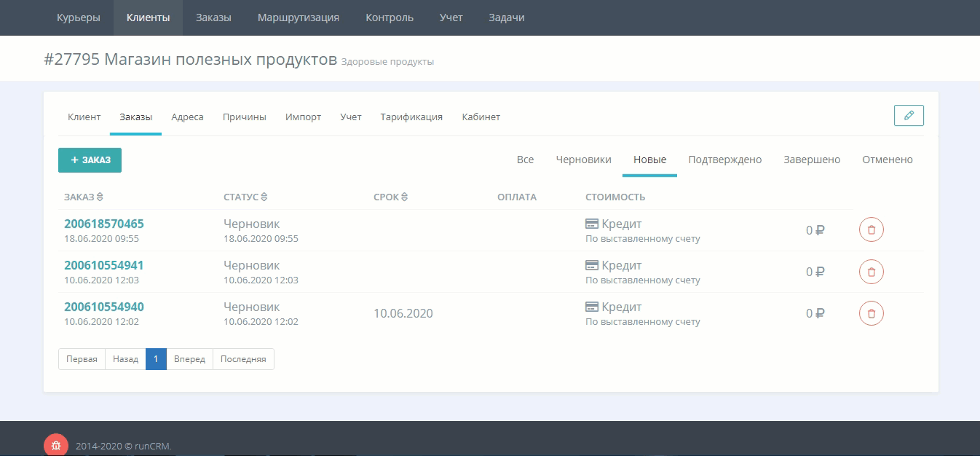Screen dimensions: 980x456
Task: Add new order with + Заказ button
Action: 90,160
